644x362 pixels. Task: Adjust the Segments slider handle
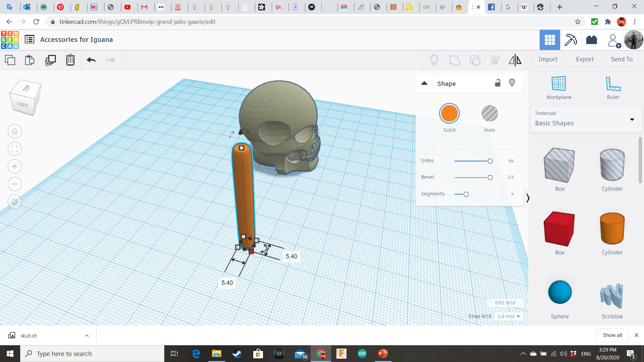tap(466, 194)
